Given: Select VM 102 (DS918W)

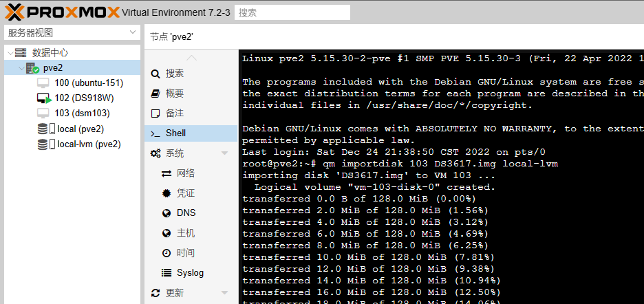Looking at the screenshot, I should coord(84,98).
